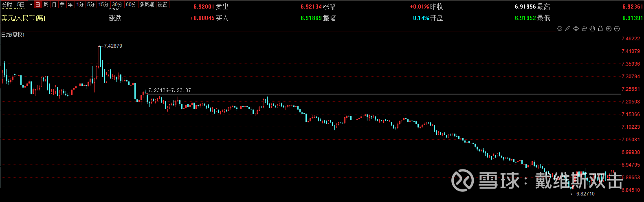Click the 7.46222 price axis label
Image resolution: width=644 pixels, height=202 pixels.
pos(631,39)
